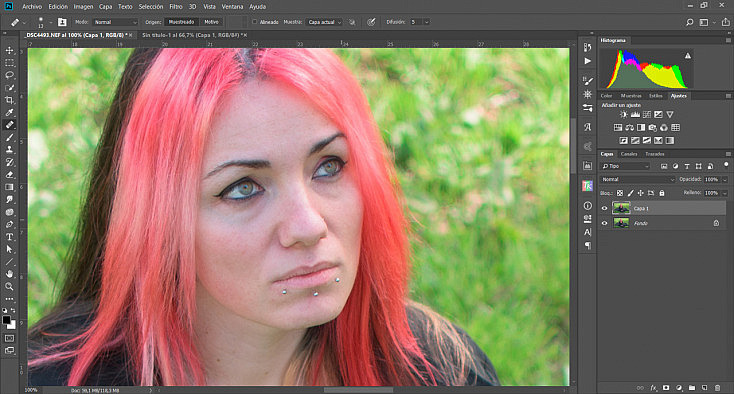Open the brush preset picker dropdown
734x394 pixels.
50,22
